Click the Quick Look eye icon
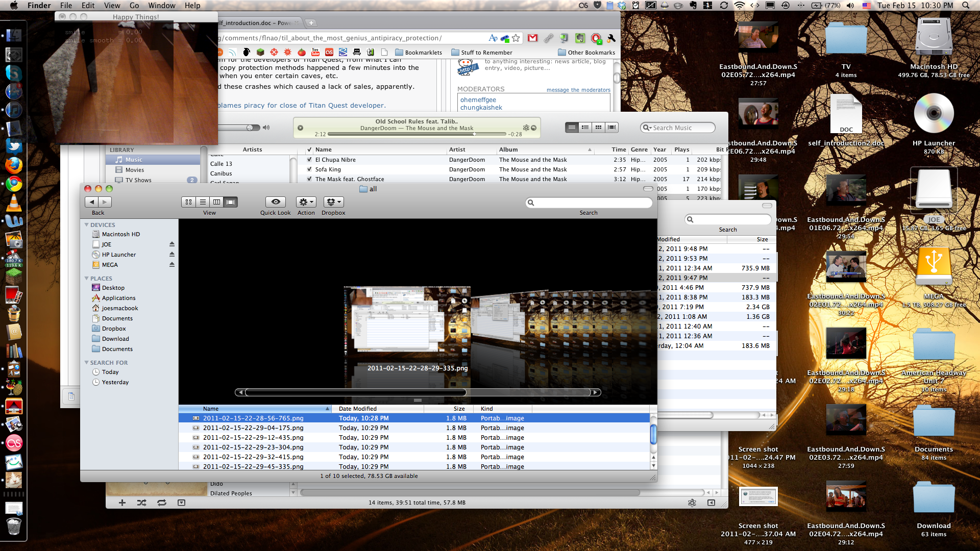 [x=276, y=202]
